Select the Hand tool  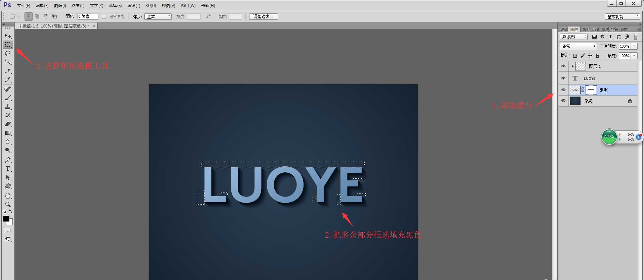[x=8, y=195]
